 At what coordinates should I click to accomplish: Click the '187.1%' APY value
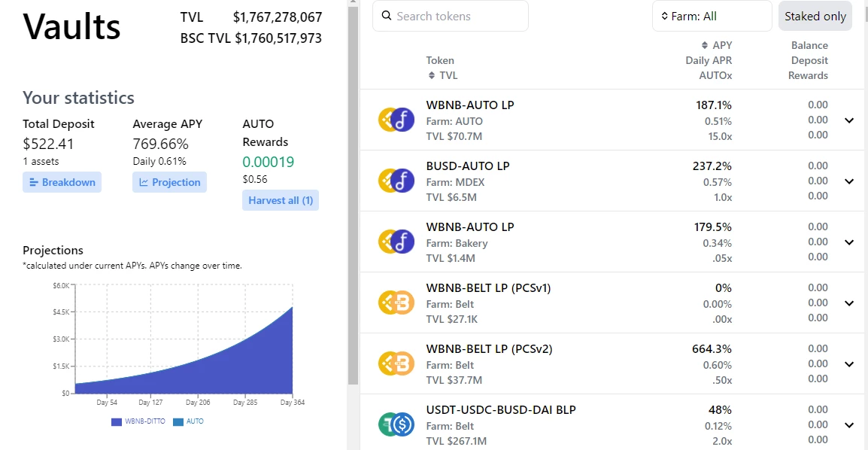click(x=714, y=105)
